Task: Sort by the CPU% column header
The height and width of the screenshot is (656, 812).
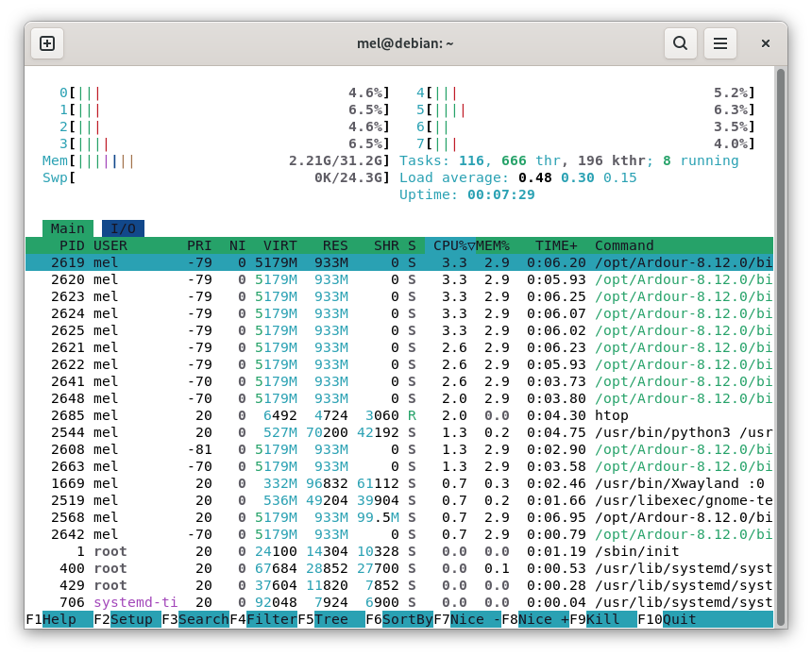Action: [x=453, y=245]
